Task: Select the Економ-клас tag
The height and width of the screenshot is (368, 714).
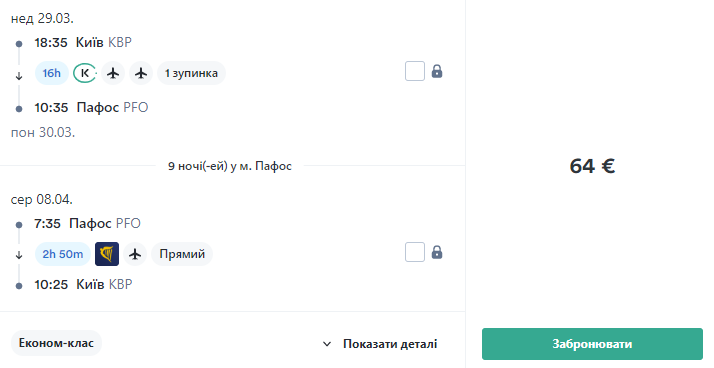Action: click(x=56, y=343)
